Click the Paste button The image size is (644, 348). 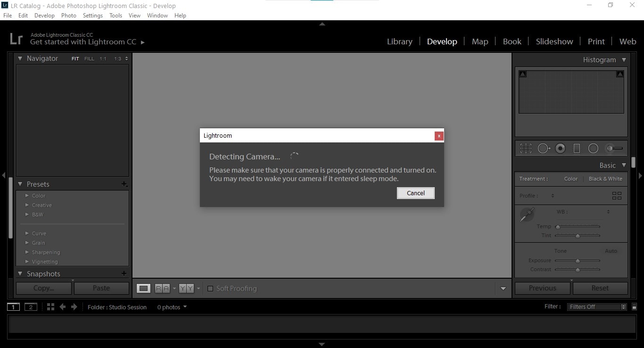tap(101, 288)
